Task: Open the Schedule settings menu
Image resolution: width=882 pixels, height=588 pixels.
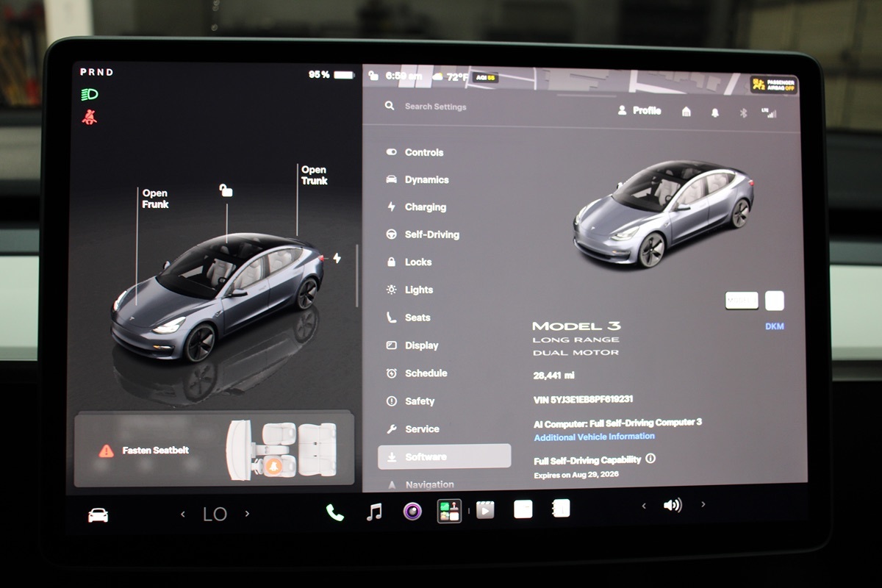Action: [416, 373]
